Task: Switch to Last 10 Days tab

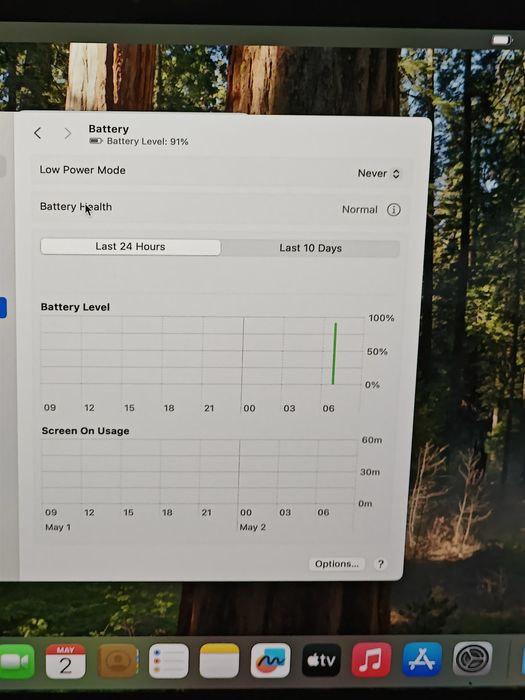Action: click(310, 248)
